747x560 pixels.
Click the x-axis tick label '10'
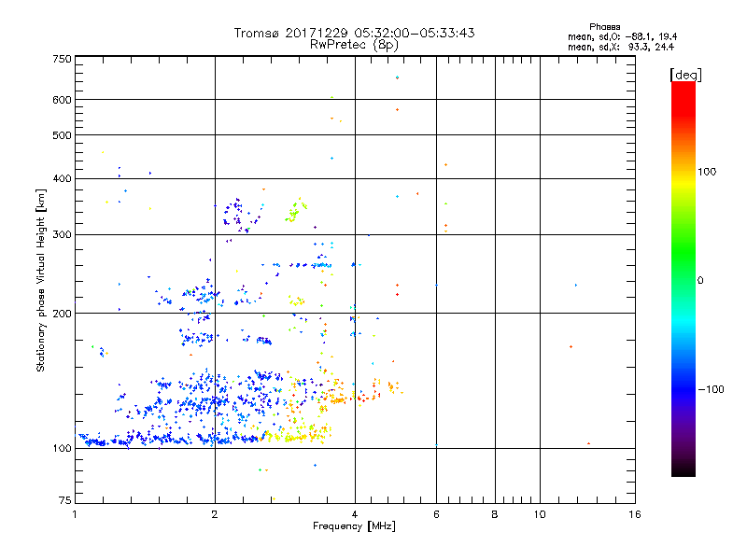pos(540,514)
